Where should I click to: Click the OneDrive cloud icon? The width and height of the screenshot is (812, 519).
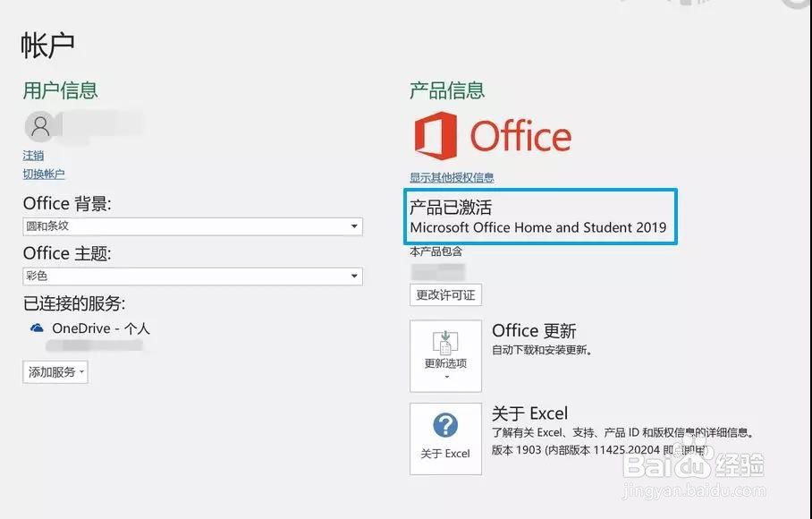pos(37,328)
